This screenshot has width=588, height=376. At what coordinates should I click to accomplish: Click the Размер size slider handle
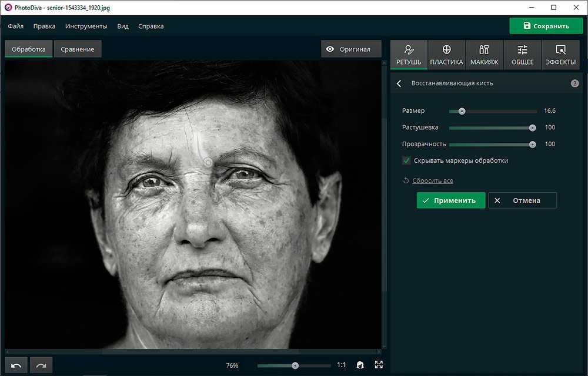pyautogui.click(x=462, y=111)
